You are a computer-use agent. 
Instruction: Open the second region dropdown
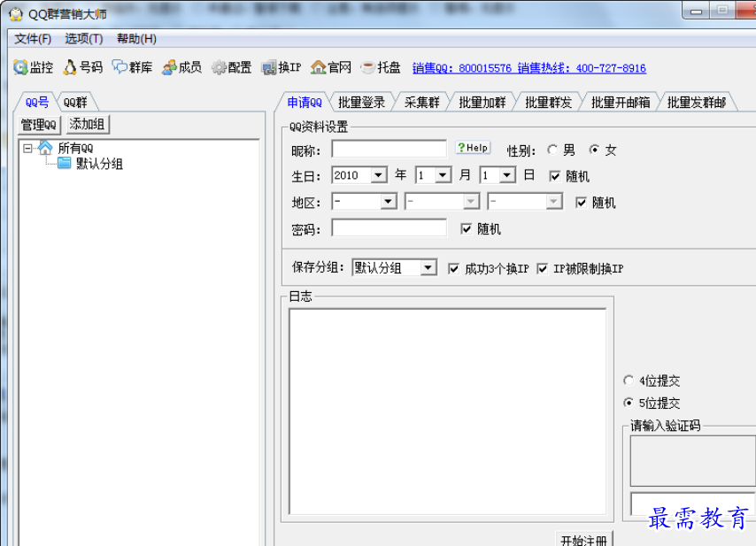(x=471, y=202)
